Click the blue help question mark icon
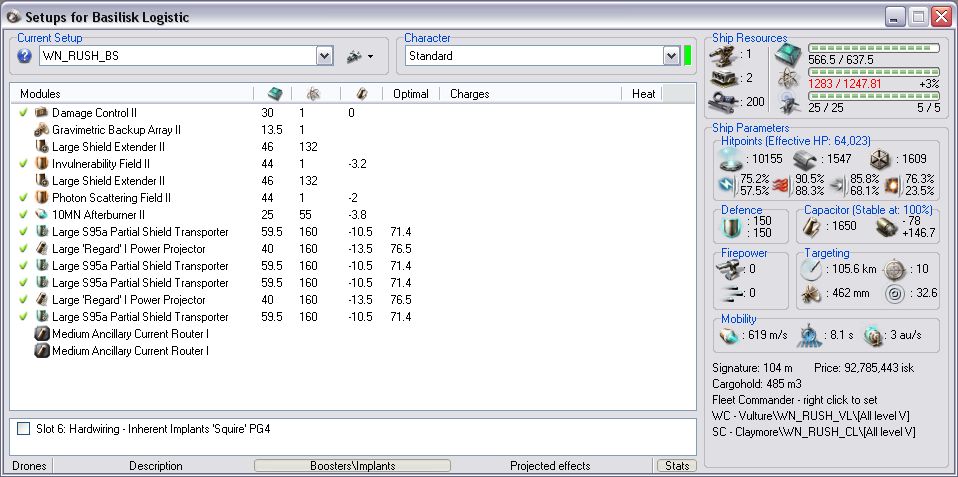This screenshot has height=477, width=958. 24,56
